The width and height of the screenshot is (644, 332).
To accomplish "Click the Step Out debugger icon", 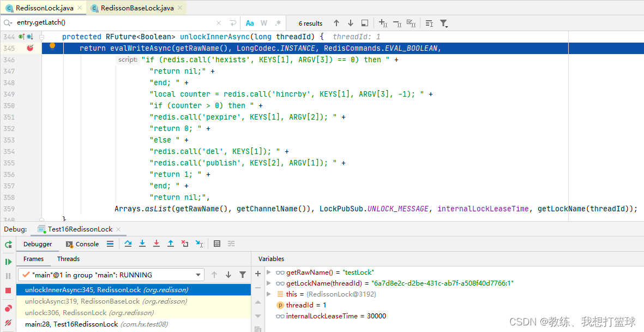I will [x=170, y=244].
